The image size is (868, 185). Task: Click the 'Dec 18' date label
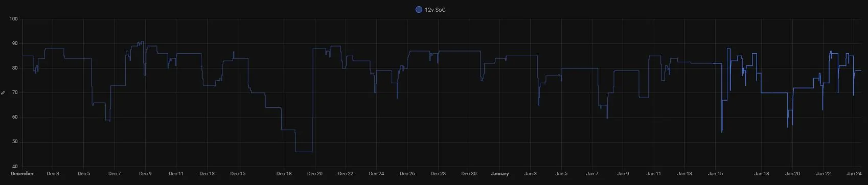pyautogui.click(x=284, y=174)
